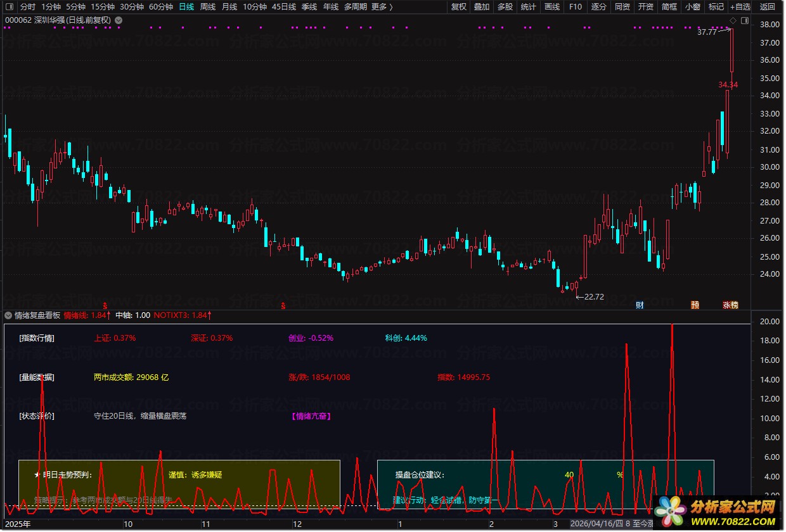Click the 财 financial marker icon
Image resolution: width=786 pixels, height=532 pixels.
640,305
